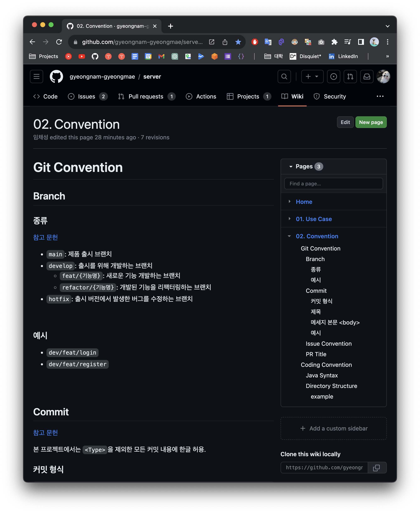This screenshot has height=513, width=420.
Task: Open the create new plus dropdown
Action: pos(312,77)
